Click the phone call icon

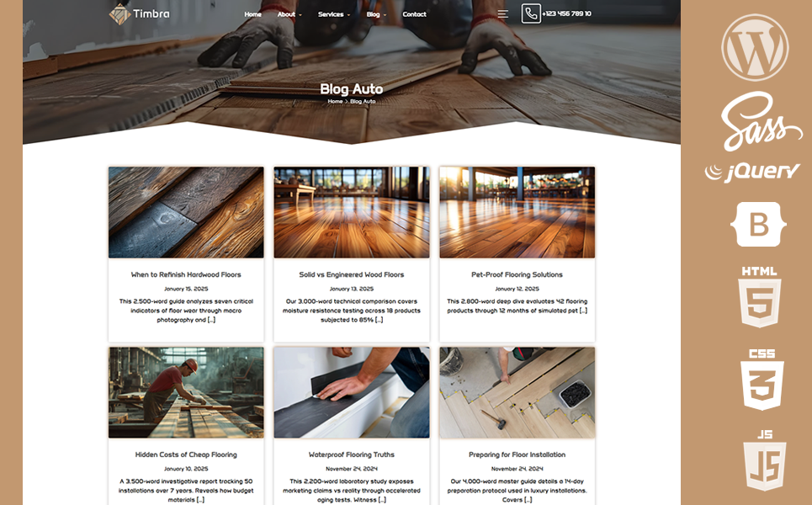pyautogui.click(x=531, y=14)
